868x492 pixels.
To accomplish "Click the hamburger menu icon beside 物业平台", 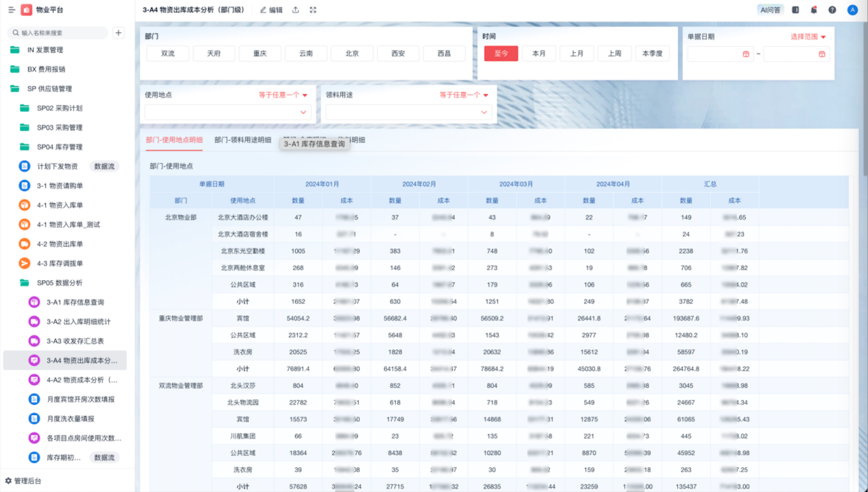I will tap(11, 10).
